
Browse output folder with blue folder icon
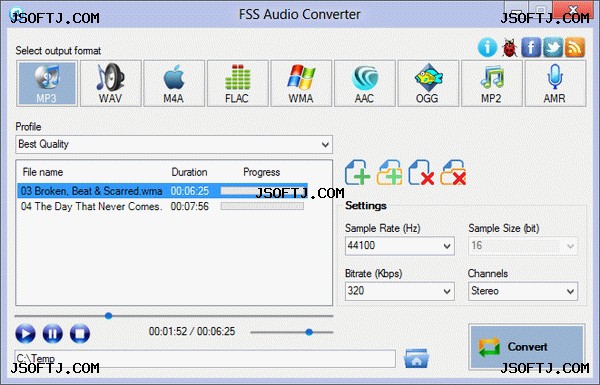pyautogui.click(x=416, y=358)
